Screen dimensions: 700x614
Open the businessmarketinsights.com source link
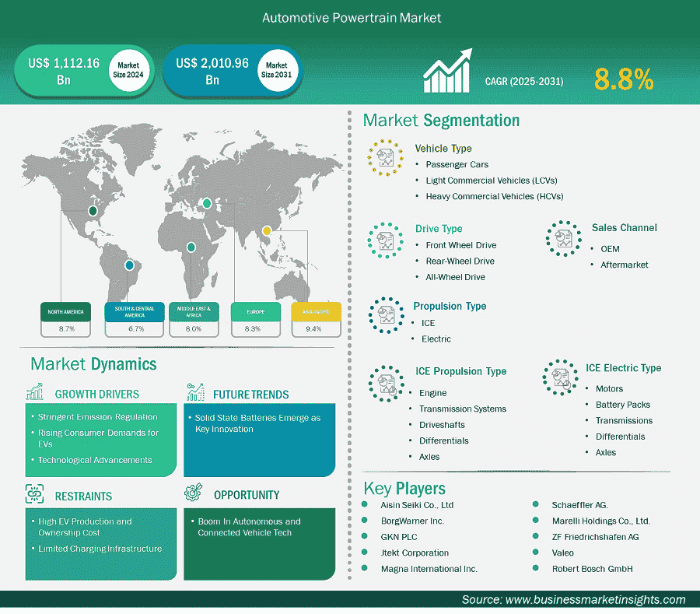coord(595,599)
